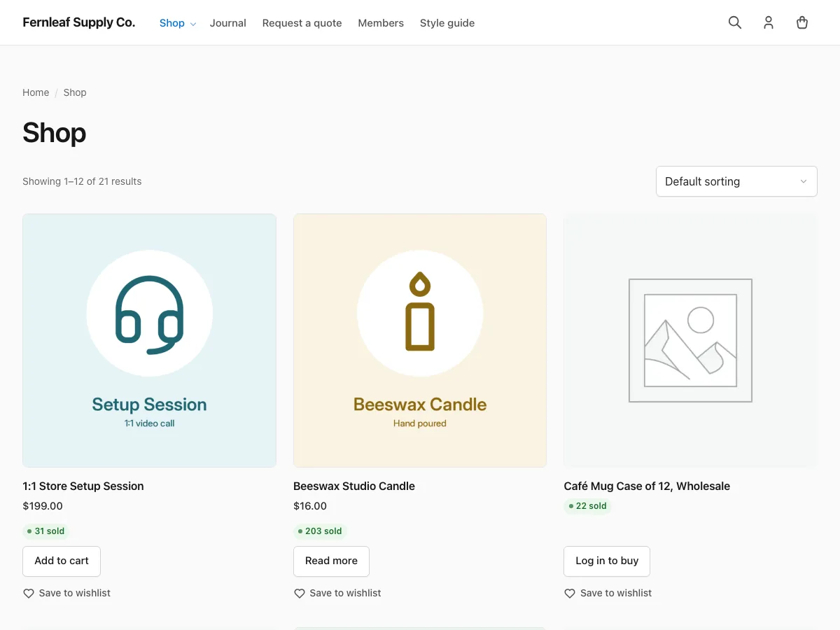Screen dimensions: 840x630
Task: Click Read more for Beeswax Candle
Action: tap(331, 561)
